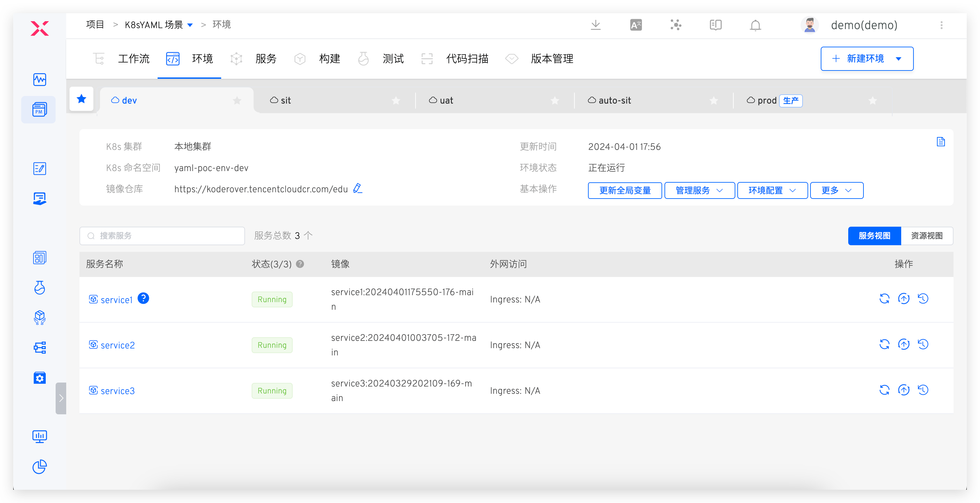This screenshot has width=980, height=503.
Task: Toggle favorite star on sit environment tab
Action: point(396,101)
